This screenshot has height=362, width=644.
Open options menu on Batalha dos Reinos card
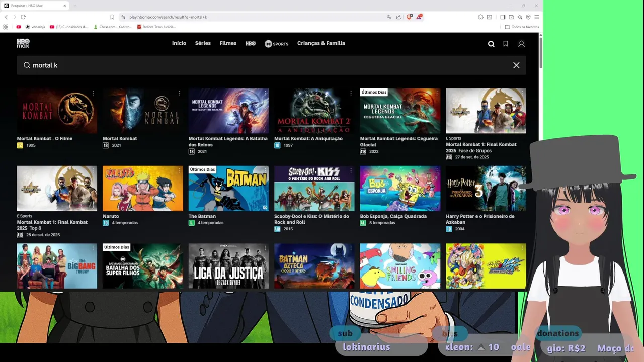click(265, 93)
